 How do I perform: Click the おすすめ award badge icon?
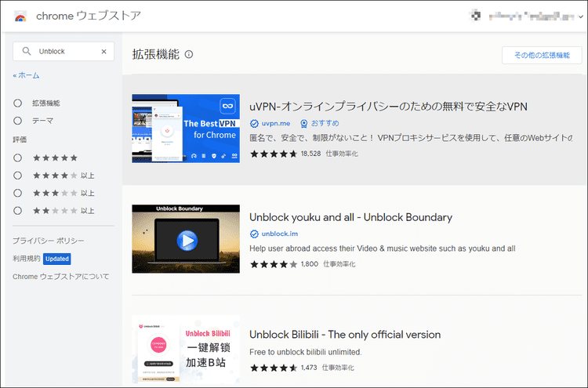point(303,123)
